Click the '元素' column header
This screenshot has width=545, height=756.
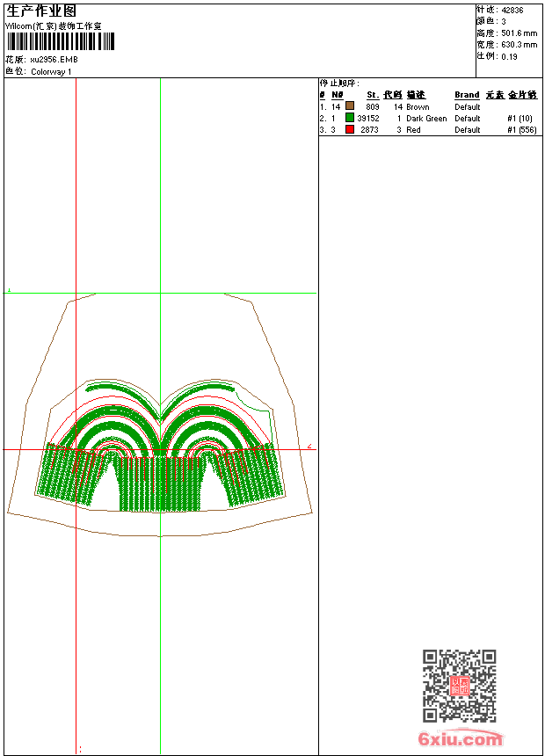click(x=495, y=95)
